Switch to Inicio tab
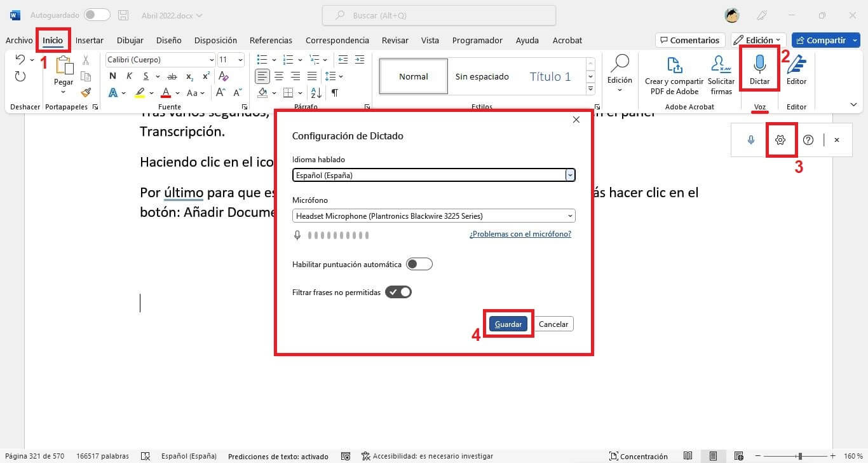 [x=53, y=40]
